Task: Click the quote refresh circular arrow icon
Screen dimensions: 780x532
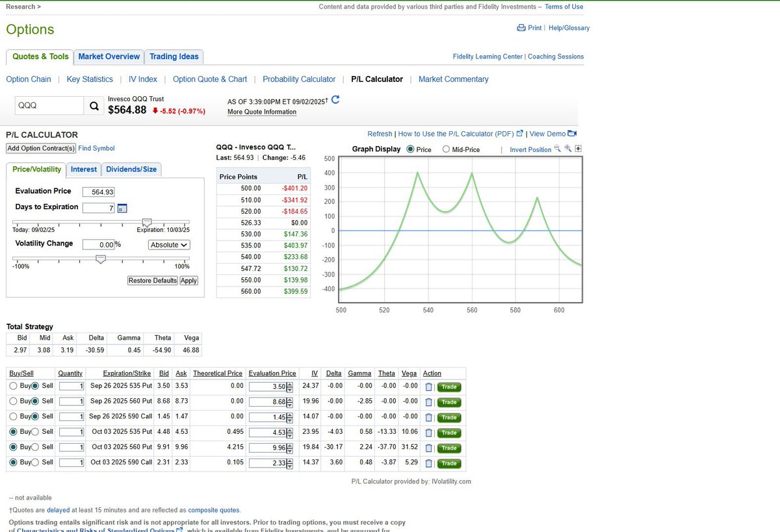Action: click(335, 100)
